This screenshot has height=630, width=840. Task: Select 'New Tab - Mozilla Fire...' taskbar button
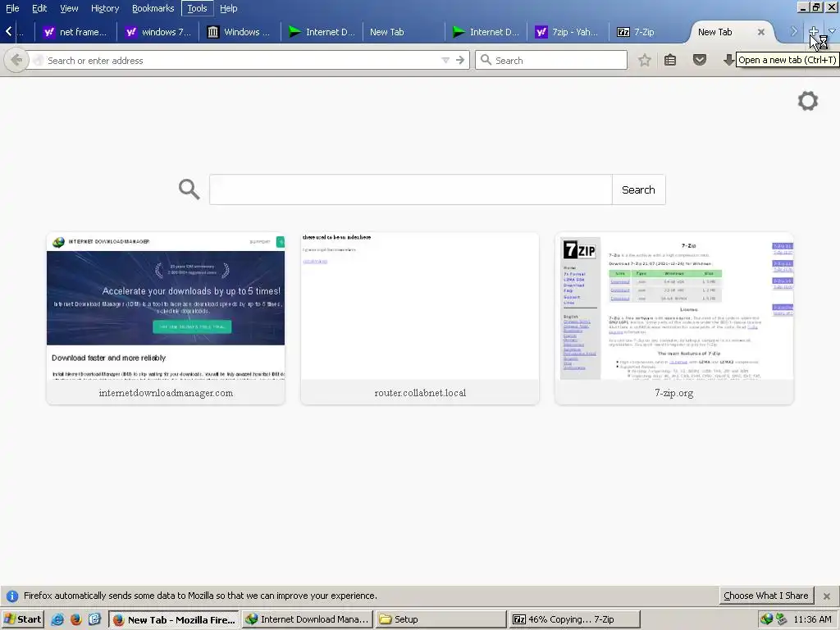(174, 619)
